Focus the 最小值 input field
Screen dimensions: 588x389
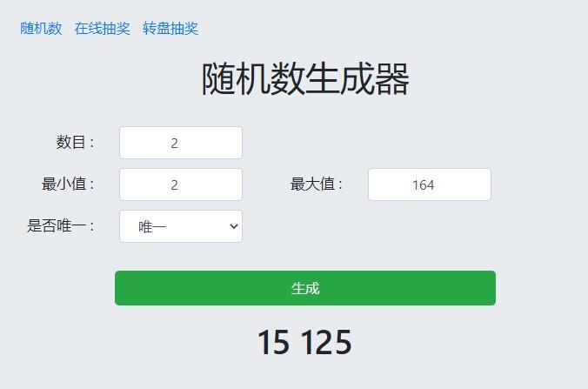click(181, 184)
